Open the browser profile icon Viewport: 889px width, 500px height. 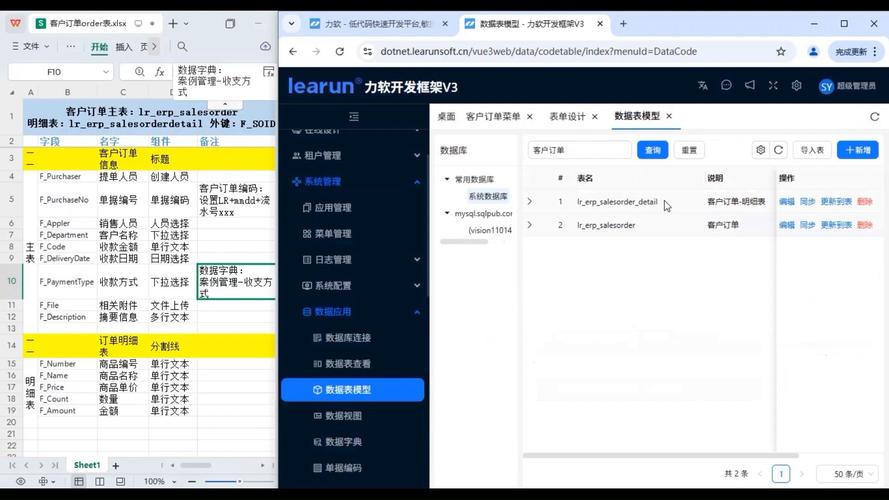click(813, 52)
